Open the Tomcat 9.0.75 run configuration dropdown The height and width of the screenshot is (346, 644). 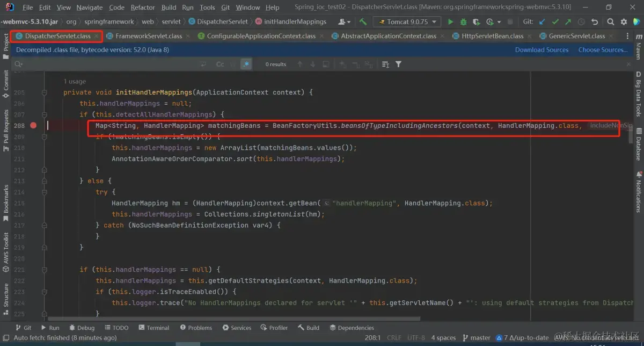tap(407, 22)
